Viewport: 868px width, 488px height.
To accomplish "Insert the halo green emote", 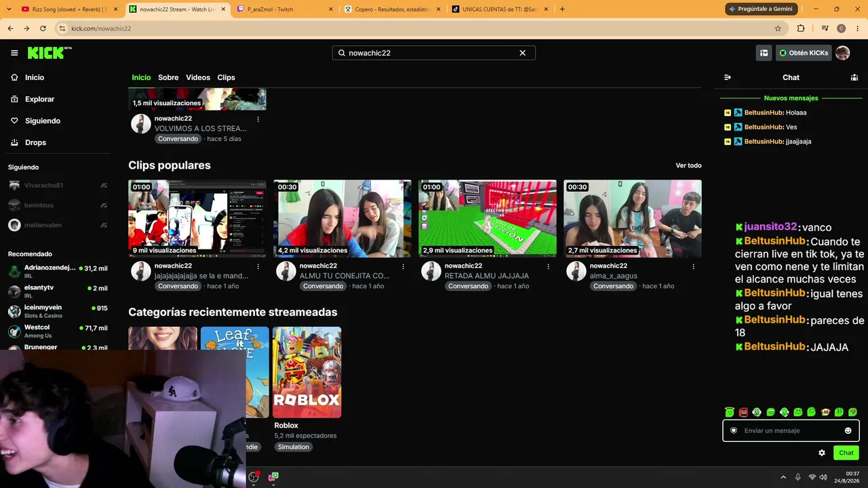I will [730, 412].
